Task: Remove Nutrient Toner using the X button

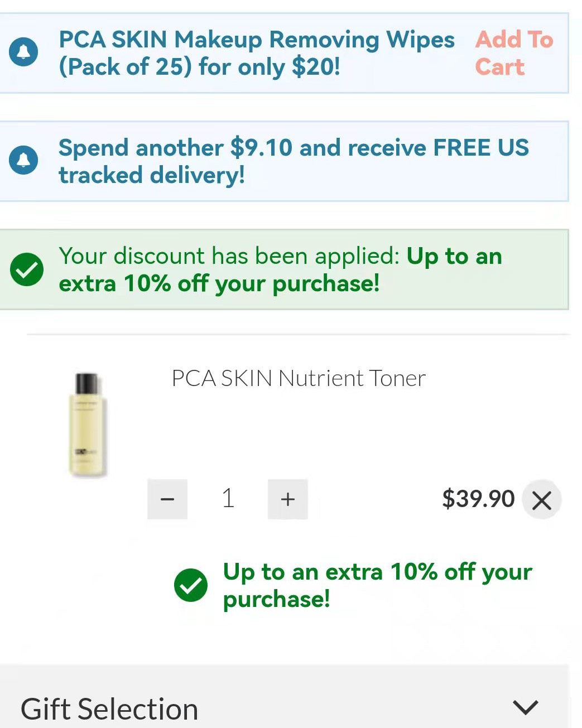Action: pos(541,500)
